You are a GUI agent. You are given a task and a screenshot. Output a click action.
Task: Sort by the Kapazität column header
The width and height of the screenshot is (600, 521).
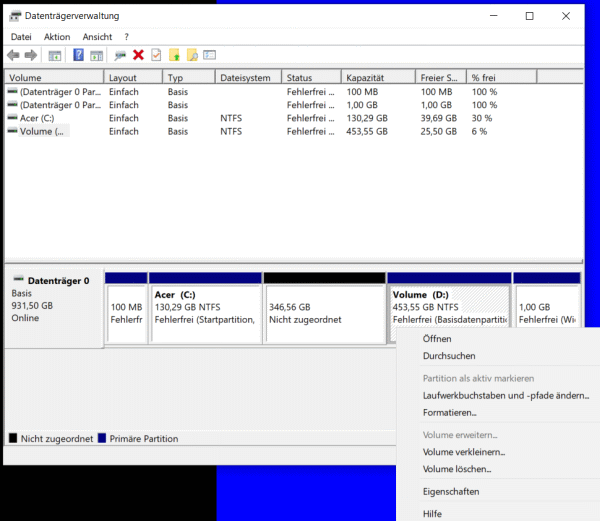(x=378, y=77)
